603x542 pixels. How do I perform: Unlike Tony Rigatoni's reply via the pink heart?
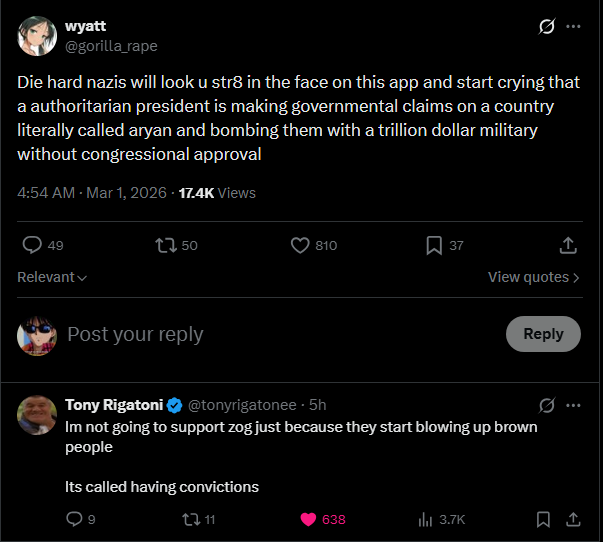[308, 519]
